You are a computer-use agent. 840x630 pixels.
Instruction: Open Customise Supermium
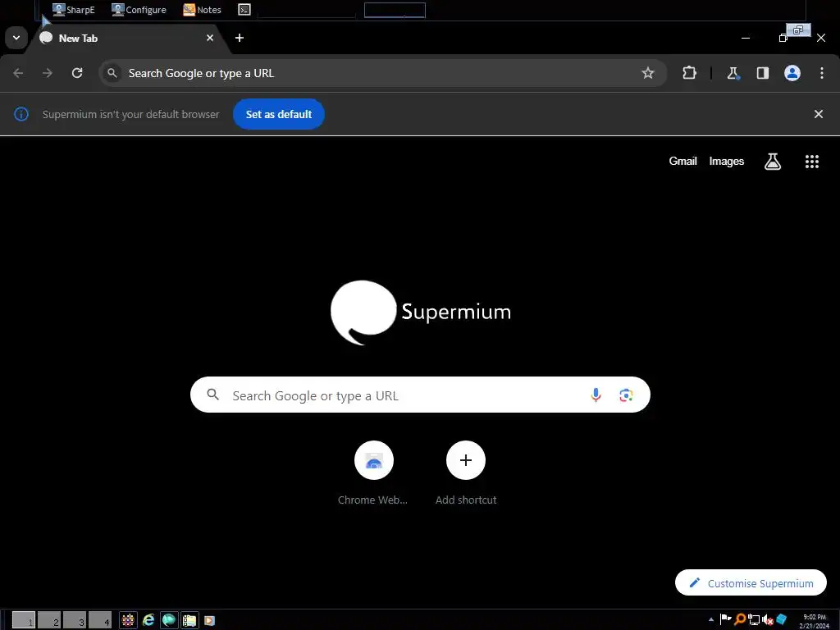point(751,583)
